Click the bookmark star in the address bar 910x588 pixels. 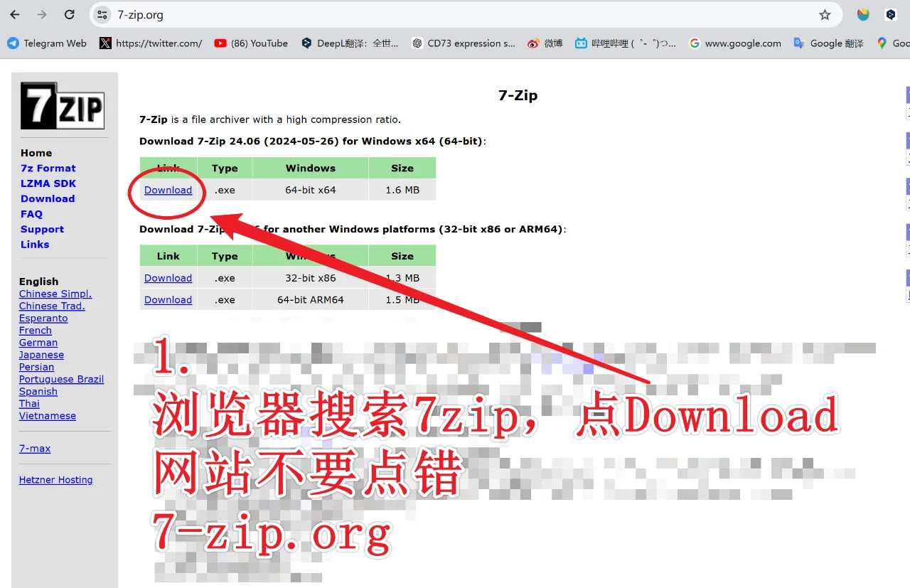[823, 14]
